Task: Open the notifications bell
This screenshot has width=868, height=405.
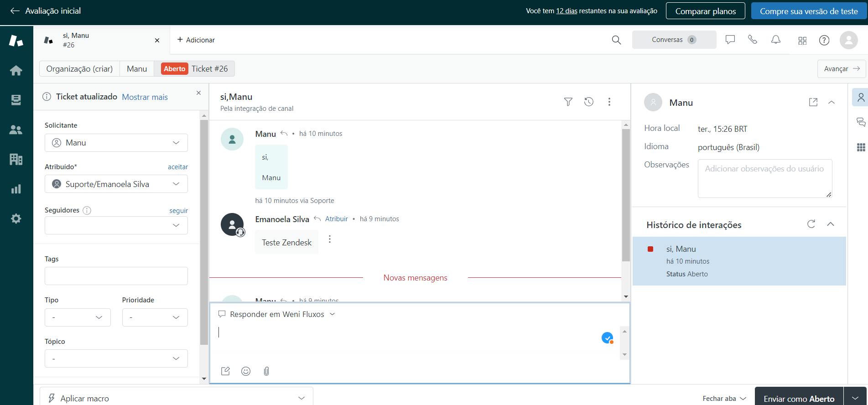Action: (x=775, y=40)
